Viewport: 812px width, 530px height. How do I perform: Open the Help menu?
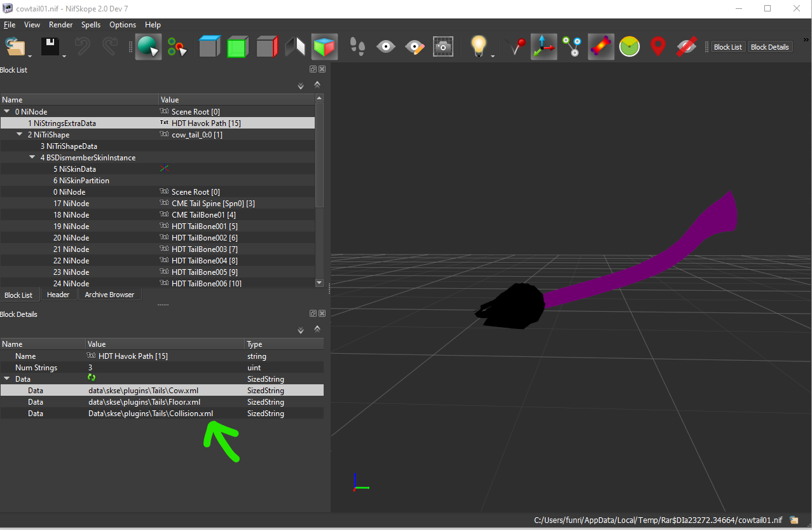(153, 25)
